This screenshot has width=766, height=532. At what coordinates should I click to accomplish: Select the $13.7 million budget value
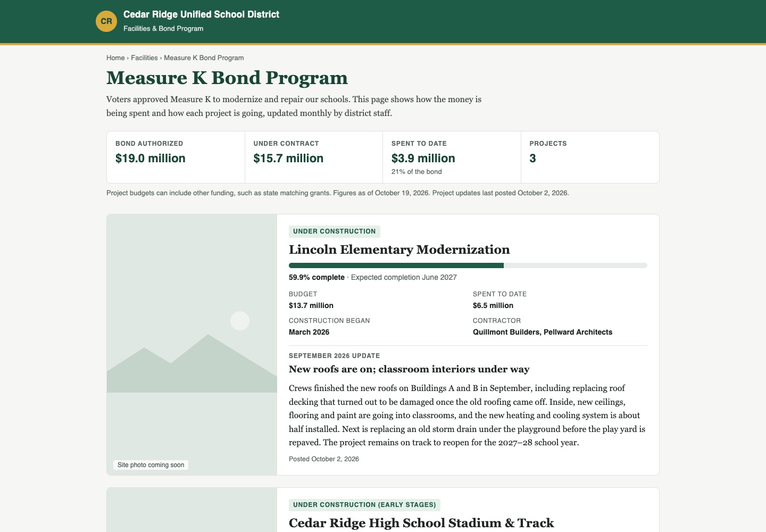point(311,306)
